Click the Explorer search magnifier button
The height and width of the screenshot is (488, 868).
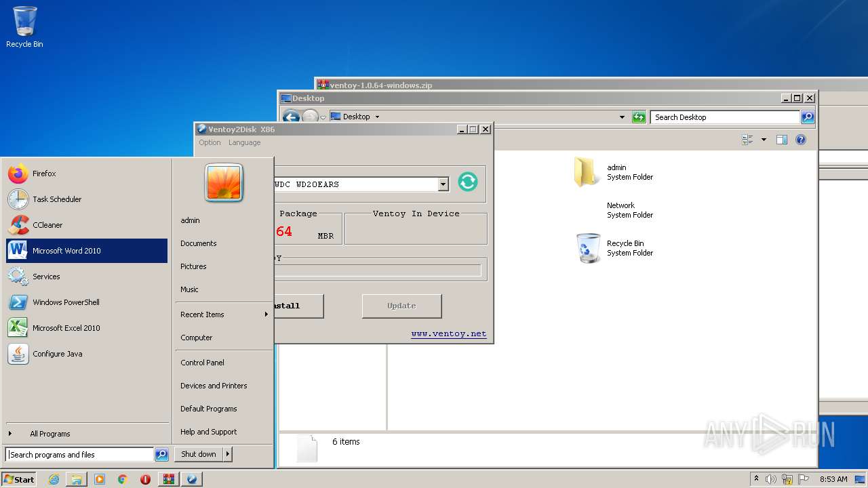coord(807,117)
